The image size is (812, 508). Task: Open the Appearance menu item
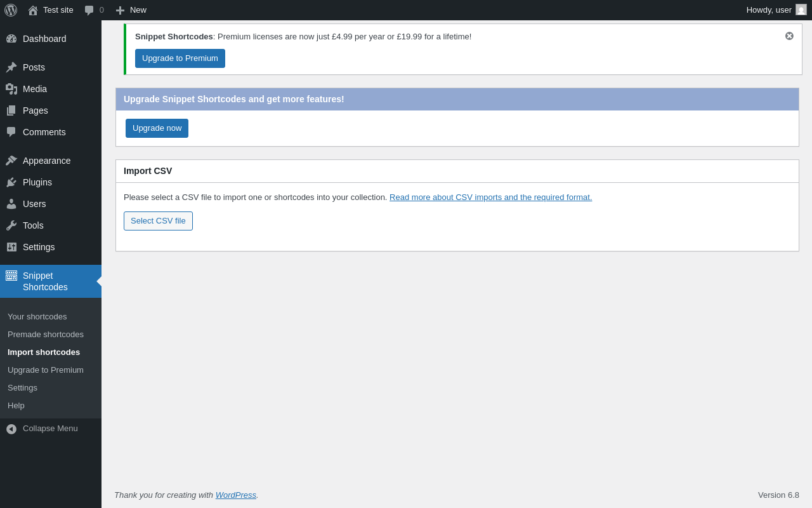(51, 161)
